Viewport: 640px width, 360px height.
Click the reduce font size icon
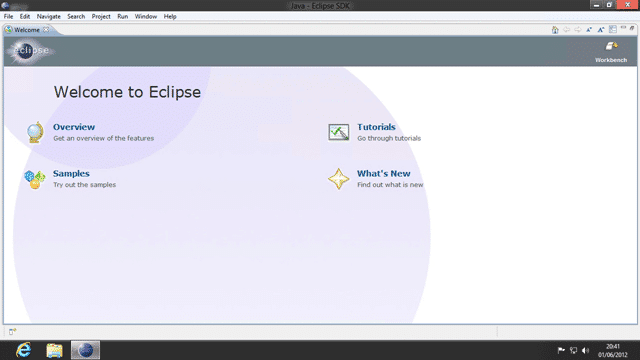589,29
